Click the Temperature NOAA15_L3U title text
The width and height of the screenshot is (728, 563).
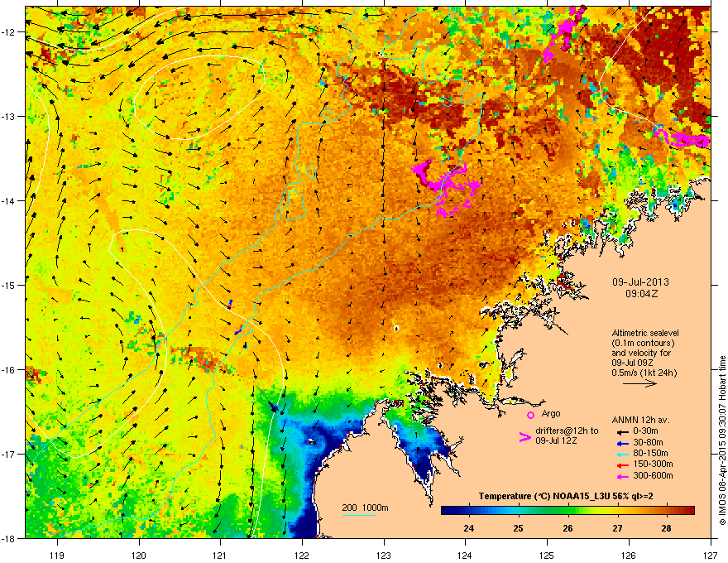(x=566, y=496)
